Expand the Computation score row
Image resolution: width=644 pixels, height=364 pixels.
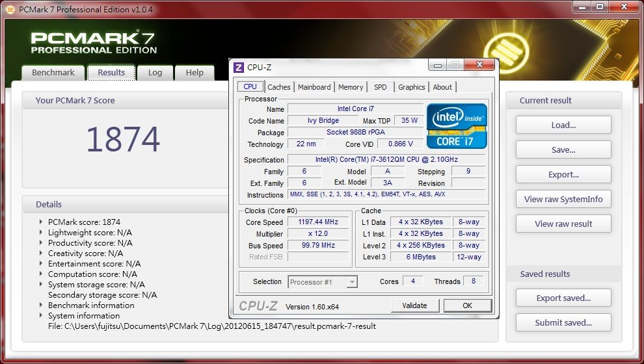[x=41, y=274]
